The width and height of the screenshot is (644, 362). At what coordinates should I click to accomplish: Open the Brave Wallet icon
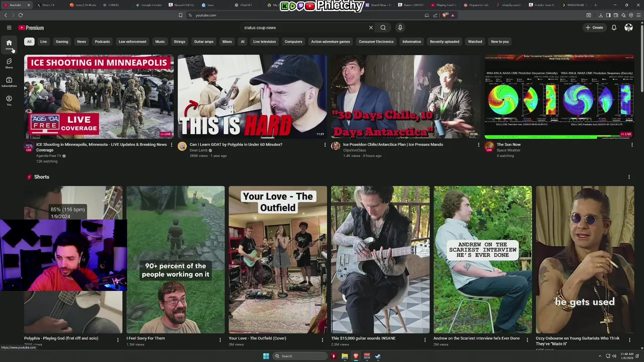[615, 15]
